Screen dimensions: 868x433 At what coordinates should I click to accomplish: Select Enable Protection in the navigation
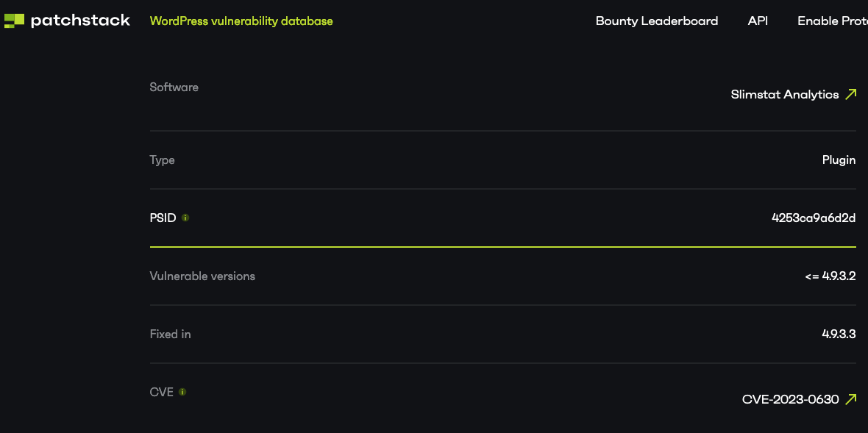point(833,21)
